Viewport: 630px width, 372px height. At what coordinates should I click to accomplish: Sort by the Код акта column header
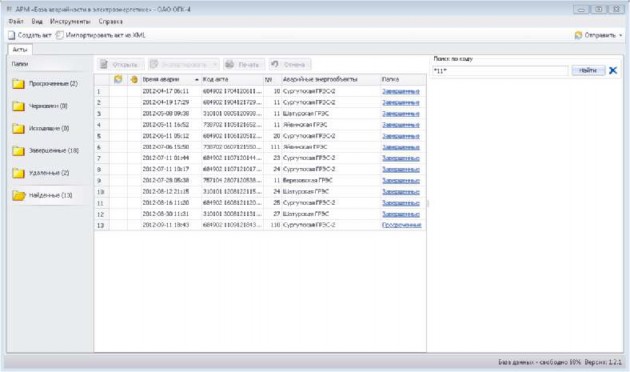[x=232, y=80]
